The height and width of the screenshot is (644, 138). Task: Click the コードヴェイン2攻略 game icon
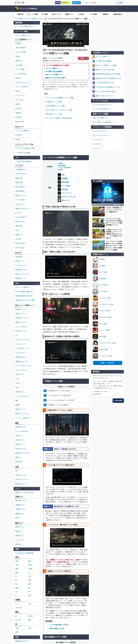pos(95,356)
